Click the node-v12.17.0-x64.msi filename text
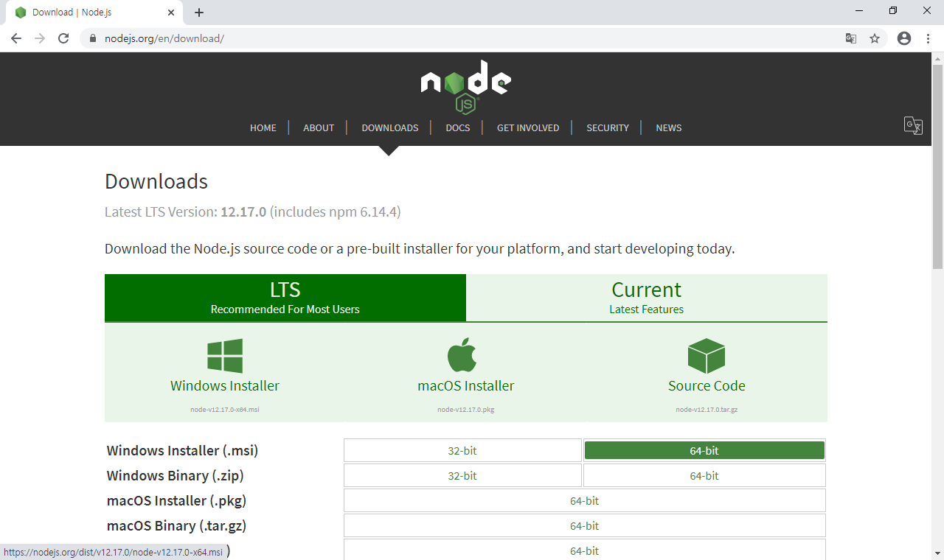 click(225, 410)
